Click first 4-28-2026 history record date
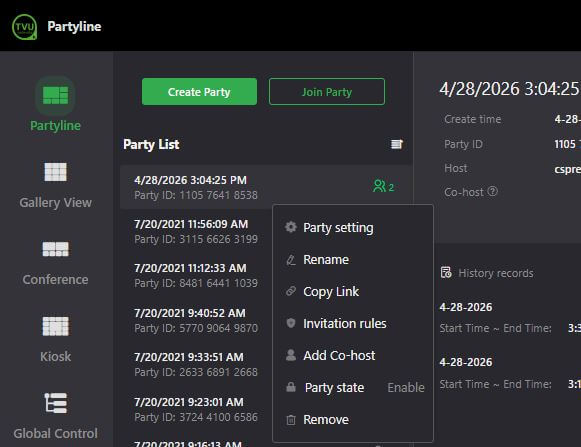581x447 pixels. coord(466,307)
